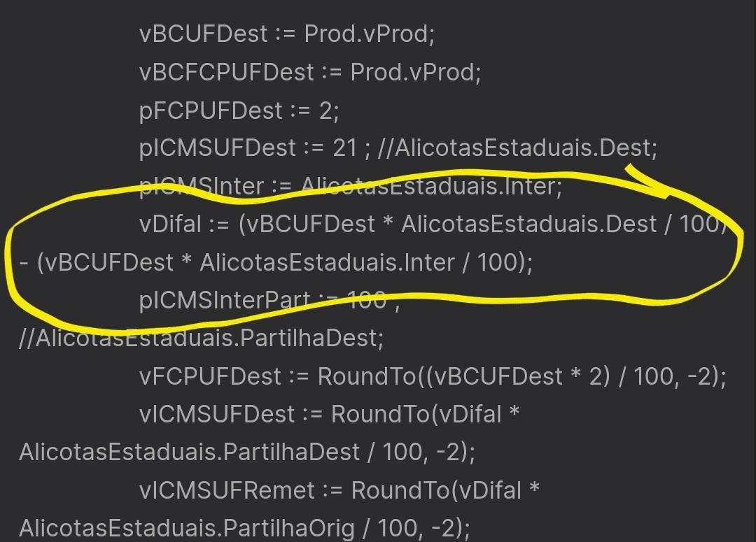Click the pICMSInter assignment line
The width and height of the screenshot is (756, 542).
[x=351, y=187]
